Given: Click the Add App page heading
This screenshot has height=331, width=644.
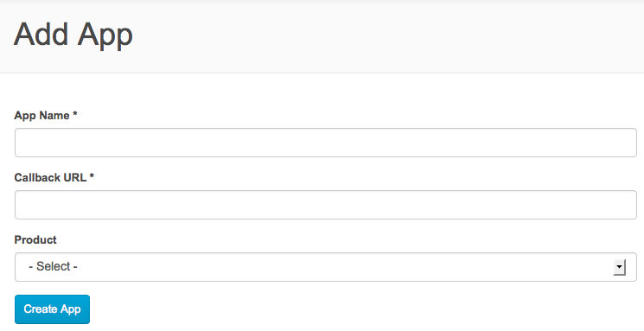Looking at the screenshot, I should 73,35.
